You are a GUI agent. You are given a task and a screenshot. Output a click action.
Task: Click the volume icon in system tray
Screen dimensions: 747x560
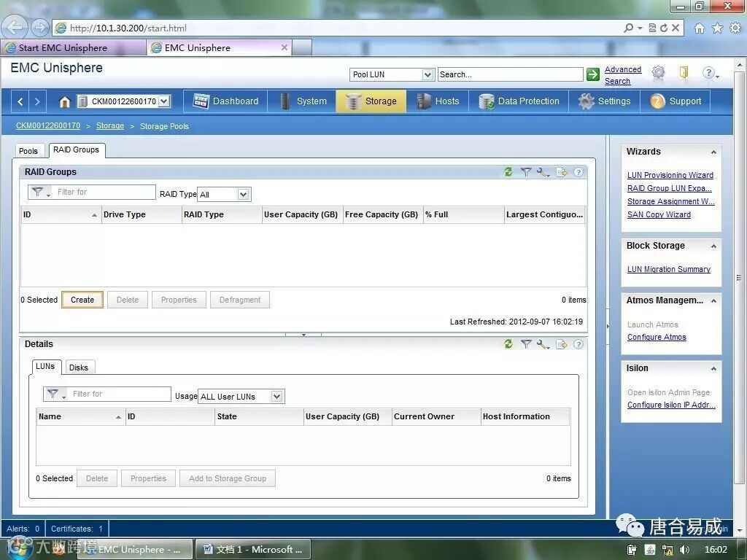pyautogui.click(x=685, y=550)
